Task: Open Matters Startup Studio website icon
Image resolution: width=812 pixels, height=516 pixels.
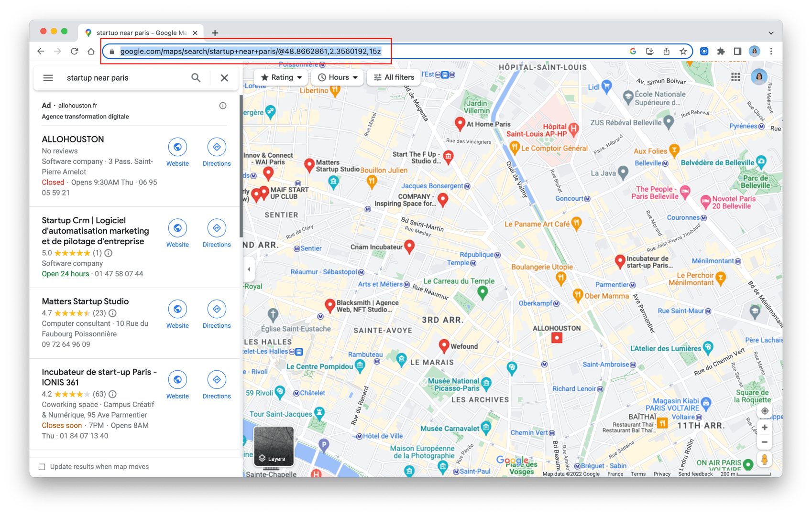Action: tap(177, 310)
